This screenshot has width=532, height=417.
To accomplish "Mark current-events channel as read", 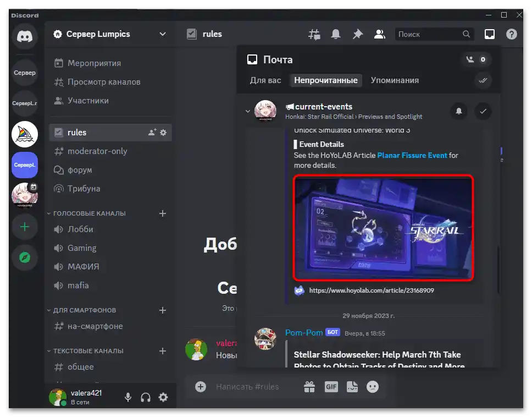I will [x=483, y=111].
